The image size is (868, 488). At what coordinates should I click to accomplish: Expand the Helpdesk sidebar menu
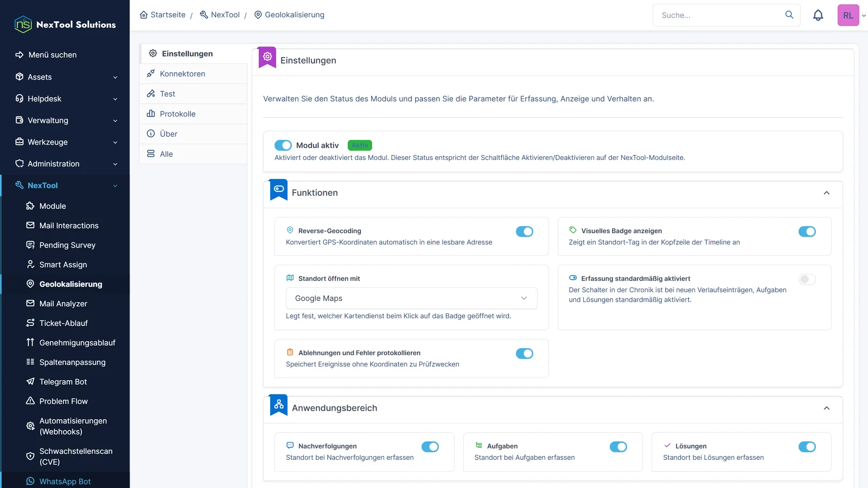65,99
